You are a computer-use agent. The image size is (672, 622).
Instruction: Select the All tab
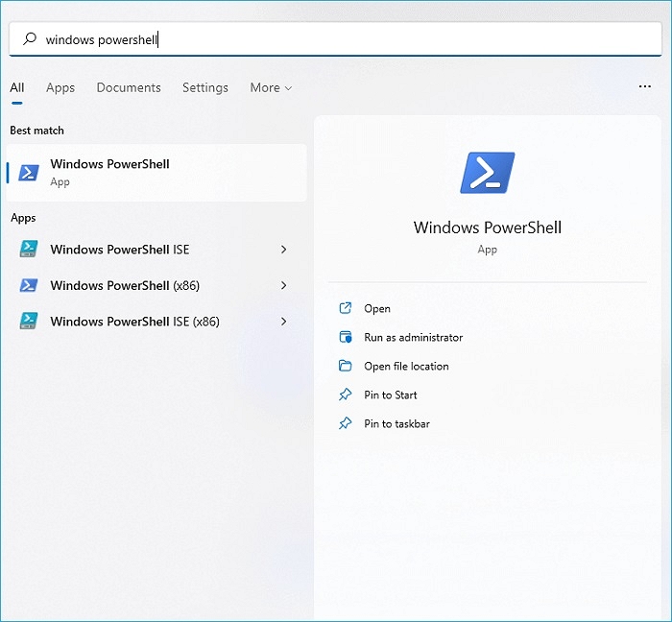pos(16,87)
